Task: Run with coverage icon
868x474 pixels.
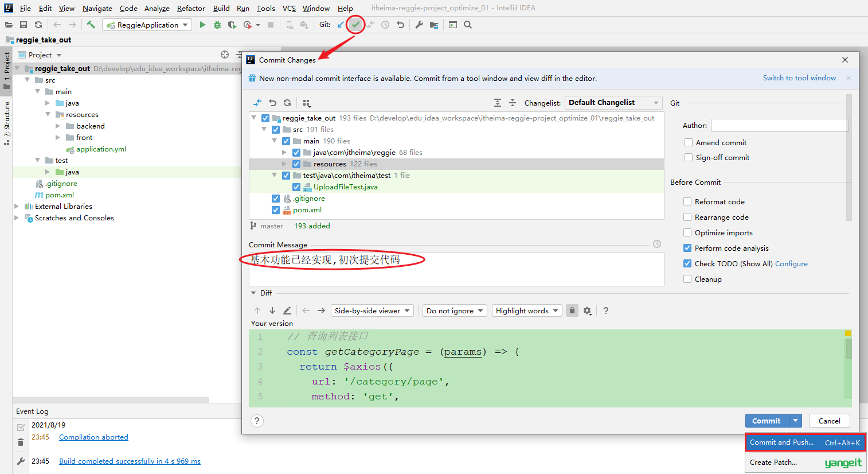Action: [232, 25]
